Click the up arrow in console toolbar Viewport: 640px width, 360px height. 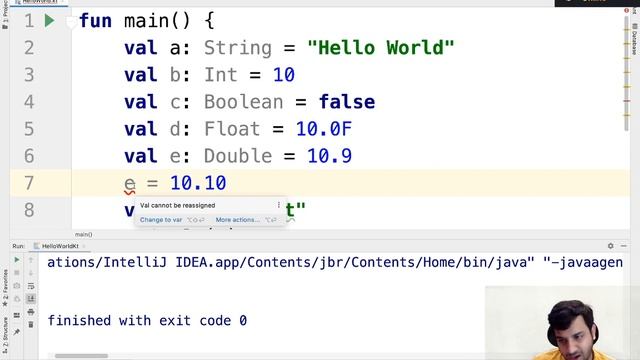tap(31, 260)
